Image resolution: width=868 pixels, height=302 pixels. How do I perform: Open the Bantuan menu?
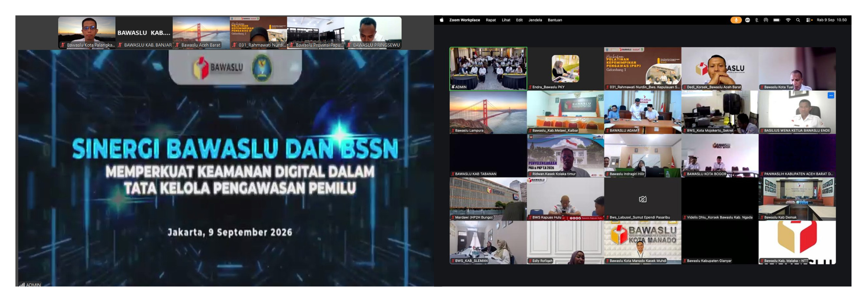(x=555, y=20)
